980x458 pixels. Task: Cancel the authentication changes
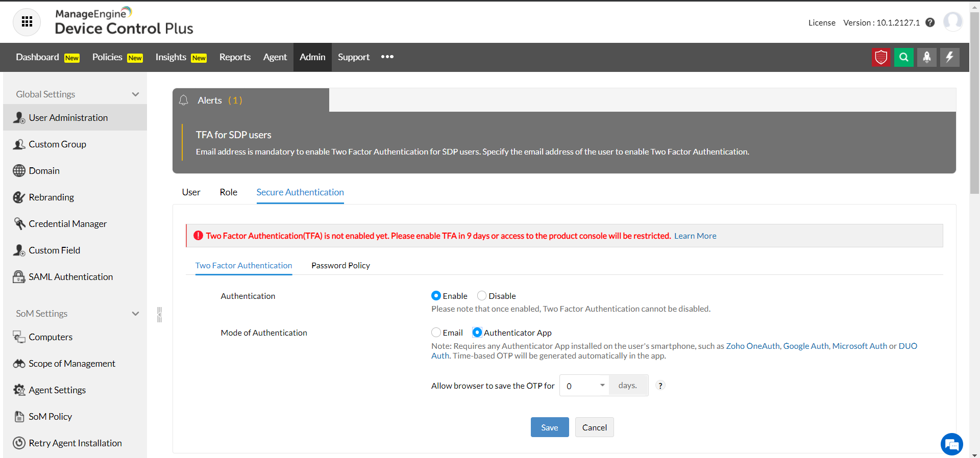(595, 427)
